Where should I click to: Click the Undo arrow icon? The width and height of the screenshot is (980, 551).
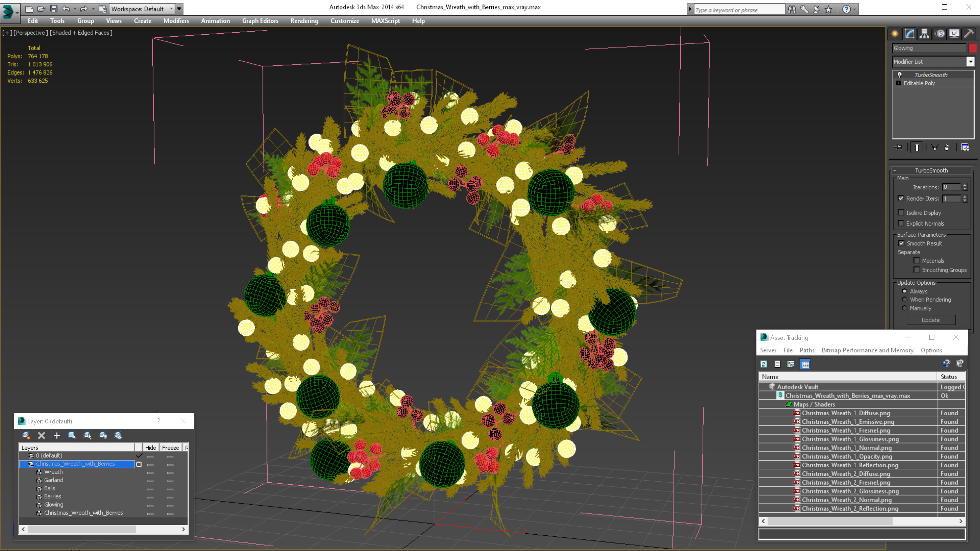[x=66, y=9]
